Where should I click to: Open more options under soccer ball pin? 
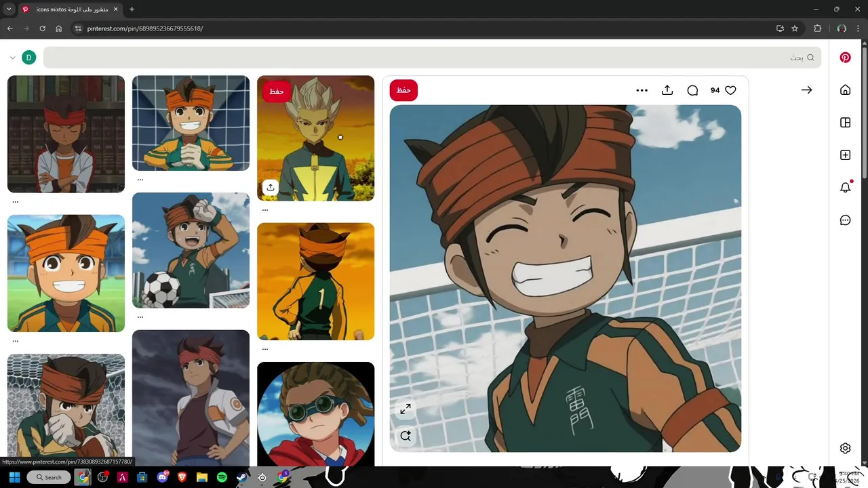[x=140, y=317]
